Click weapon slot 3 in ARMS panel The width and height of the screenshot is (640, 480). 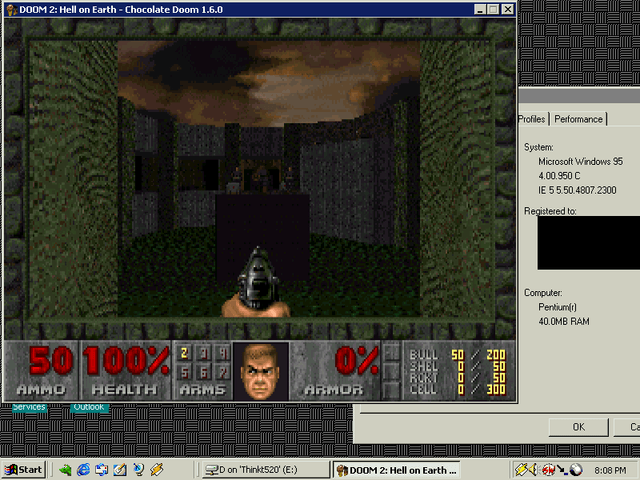(203, 353)
